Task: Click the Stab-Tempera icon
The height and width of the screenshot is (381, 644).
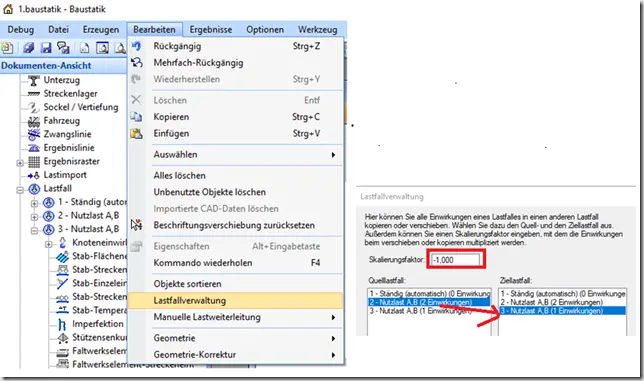Action: tap(62, 310)
